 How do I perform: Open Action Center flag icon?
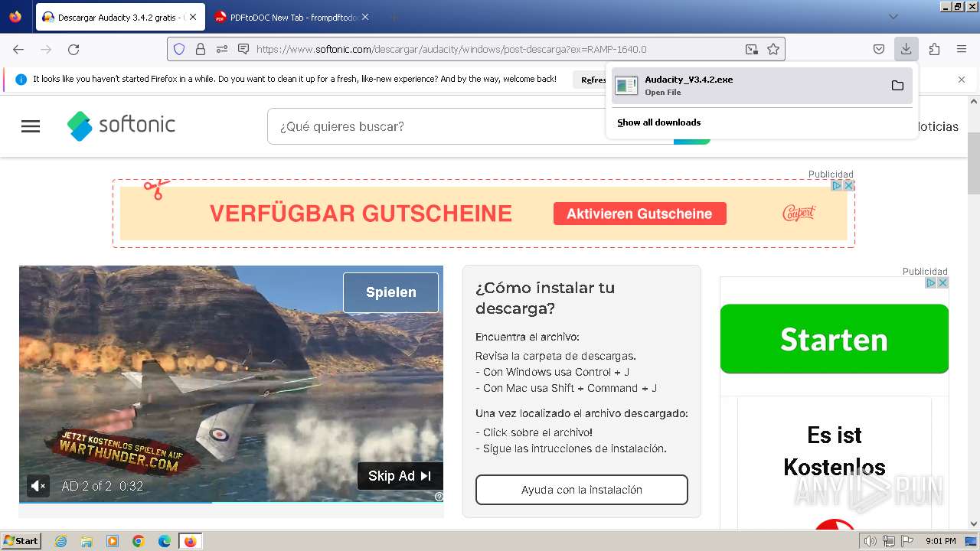(906, 541)
